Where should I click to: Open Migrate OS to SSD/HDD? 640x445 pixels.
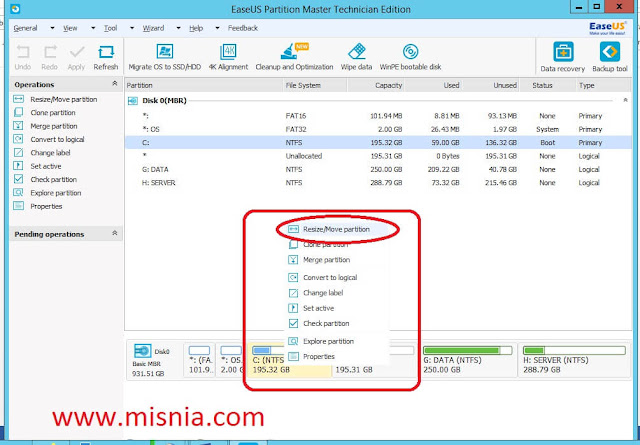[x=164, y=57]
